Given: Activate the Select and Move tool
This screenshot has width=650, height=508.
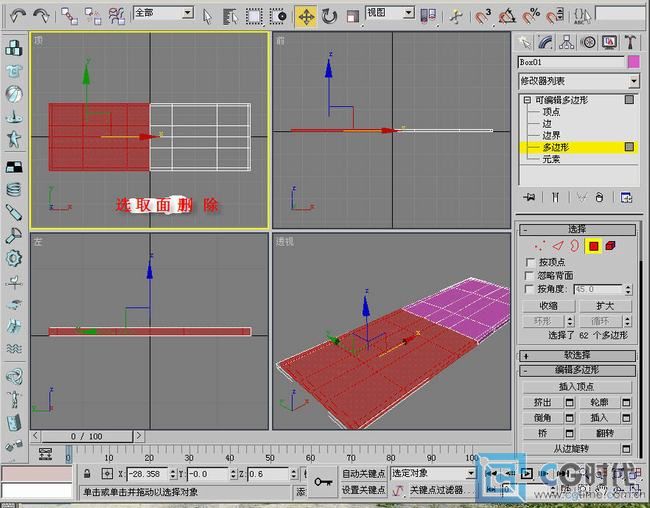Looking at the screenshot, I should coord(306,17).
